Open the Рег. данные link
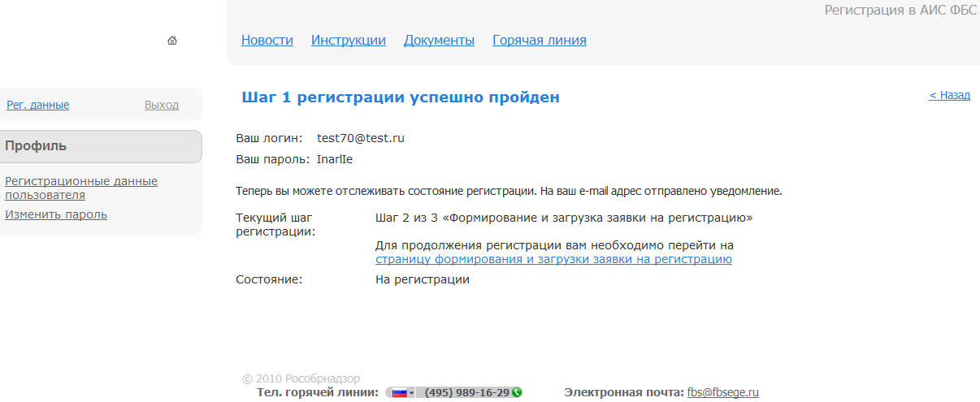980x402 pixels. click(x=37, y=105)
